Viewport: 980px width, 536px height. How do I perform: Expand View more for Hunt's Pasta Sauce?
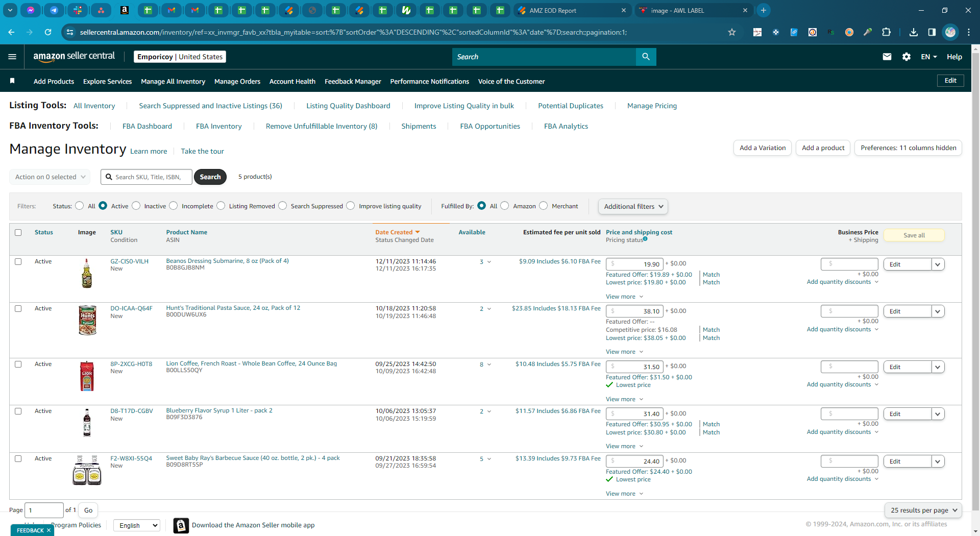(x=624, y=352)
